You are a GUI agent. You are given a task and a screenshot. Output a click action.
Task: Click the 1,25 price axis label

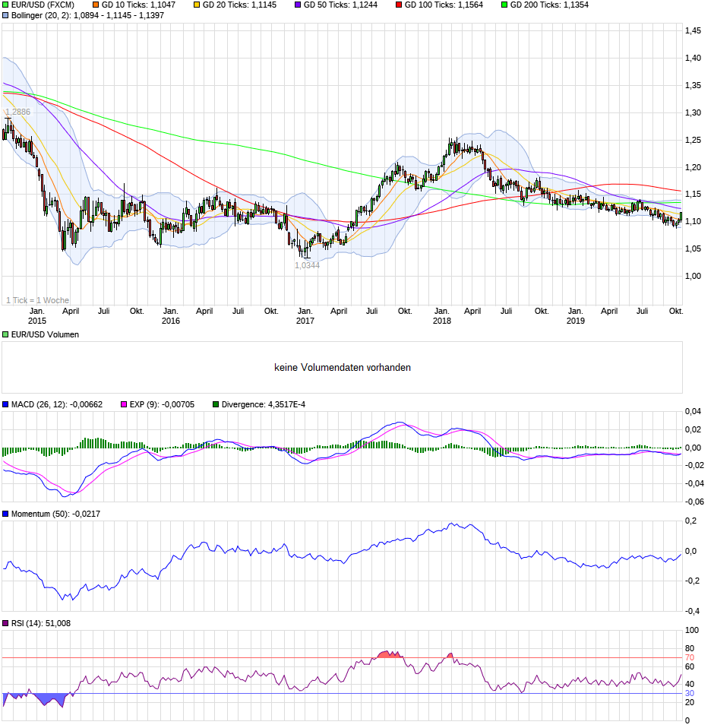693,140
